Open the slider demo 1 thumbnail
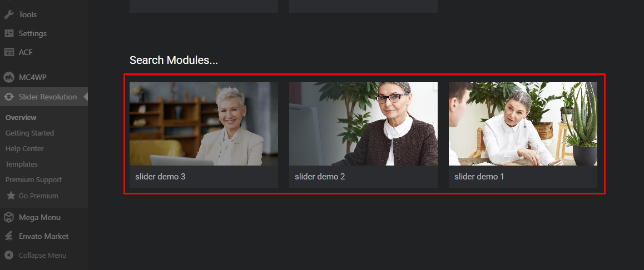The image size is (644, 270). (523, 124)
